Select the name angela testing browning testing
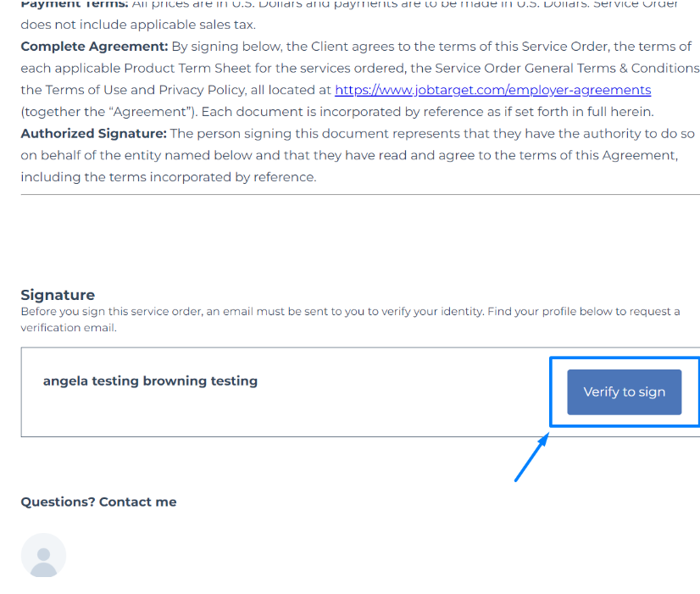 click(x=150, y=380)
